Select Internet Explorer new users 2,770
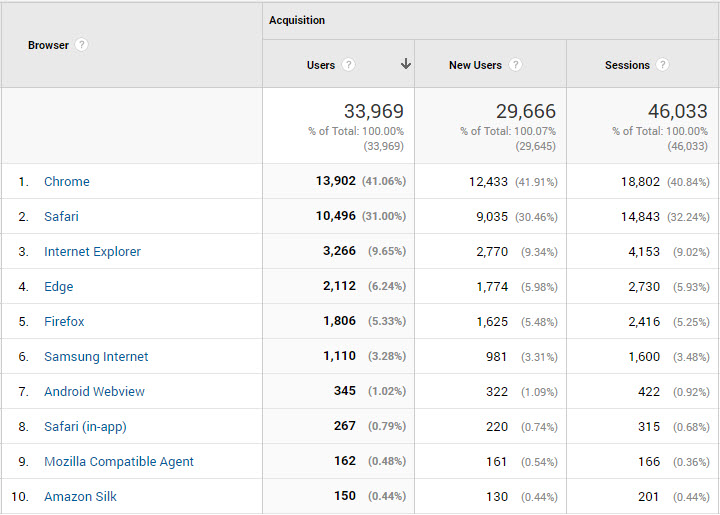 (492, 252)
